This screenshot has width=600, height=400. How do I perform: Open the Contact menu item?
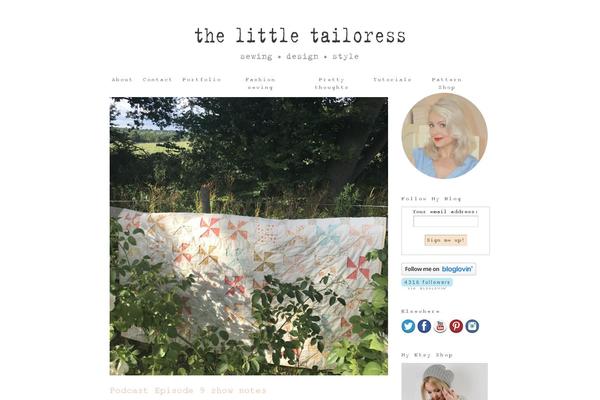click(157, 80)
